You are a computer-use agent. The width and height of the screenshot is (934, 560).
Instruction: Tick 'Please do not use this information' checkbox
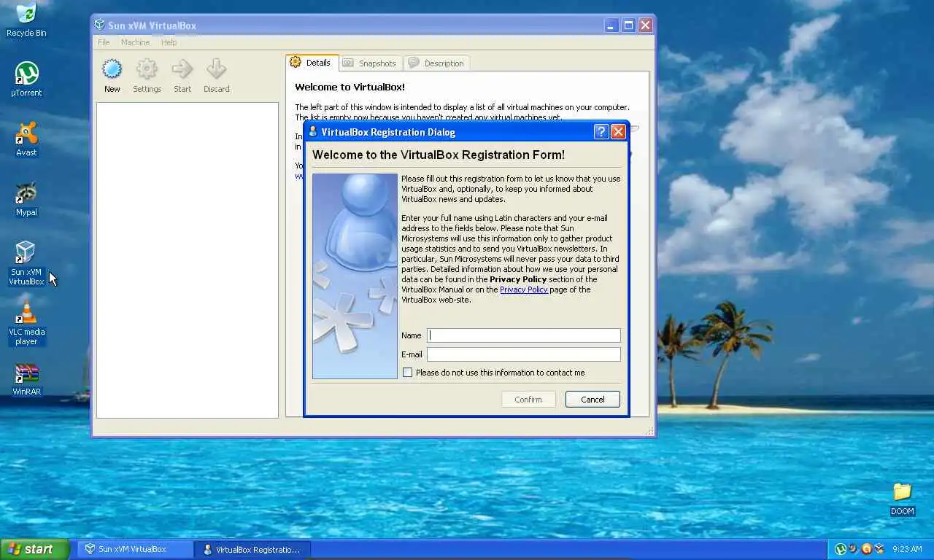(x=407, y=373)
